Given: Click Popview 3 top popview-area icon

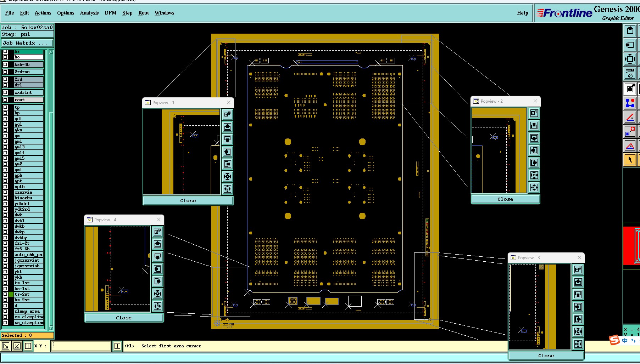Looking at the screenshot, I should [578, 269].
